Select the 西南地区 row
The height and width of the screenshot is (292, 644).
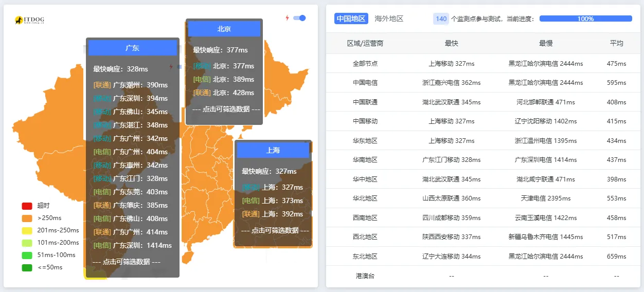coord(484,217)
